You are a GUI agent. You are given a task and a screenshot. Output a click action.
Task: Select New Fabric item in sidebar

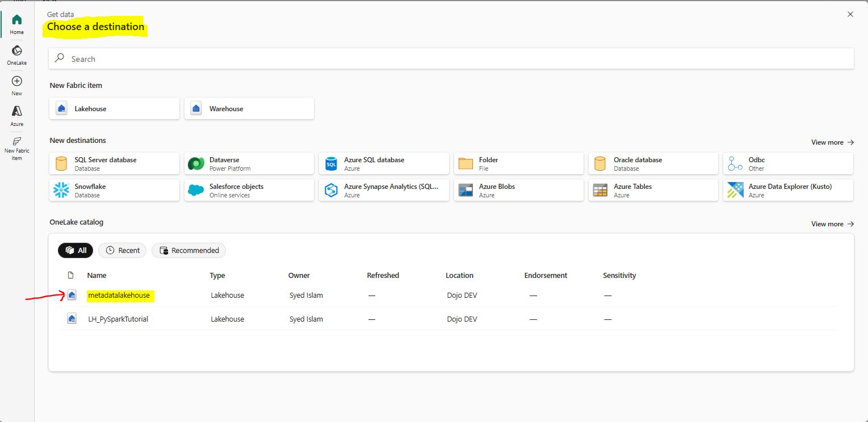[16, 149]
